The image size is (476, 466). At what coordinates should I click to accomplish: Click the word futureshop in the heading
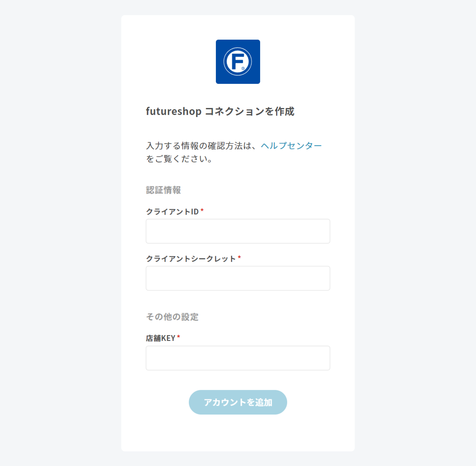(174, 111)
